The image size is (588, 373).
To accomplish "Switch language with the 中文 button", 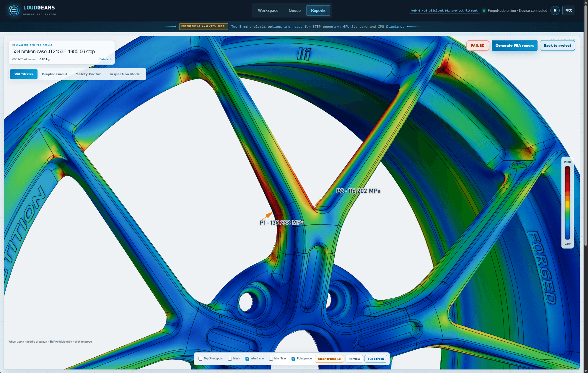I will [569, 10].
